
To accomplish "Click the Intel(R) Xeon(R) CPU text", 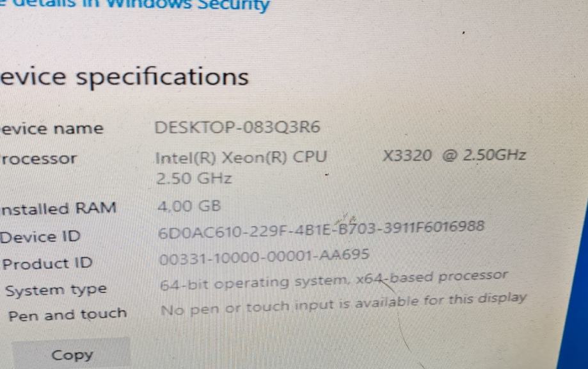I will click(241, 158).
